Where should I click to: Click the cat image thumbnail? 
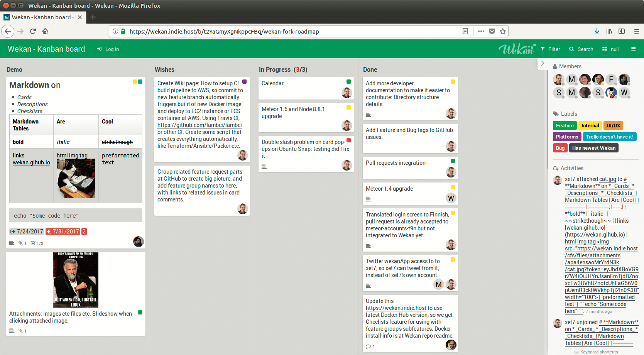click(x=76, y=178)
